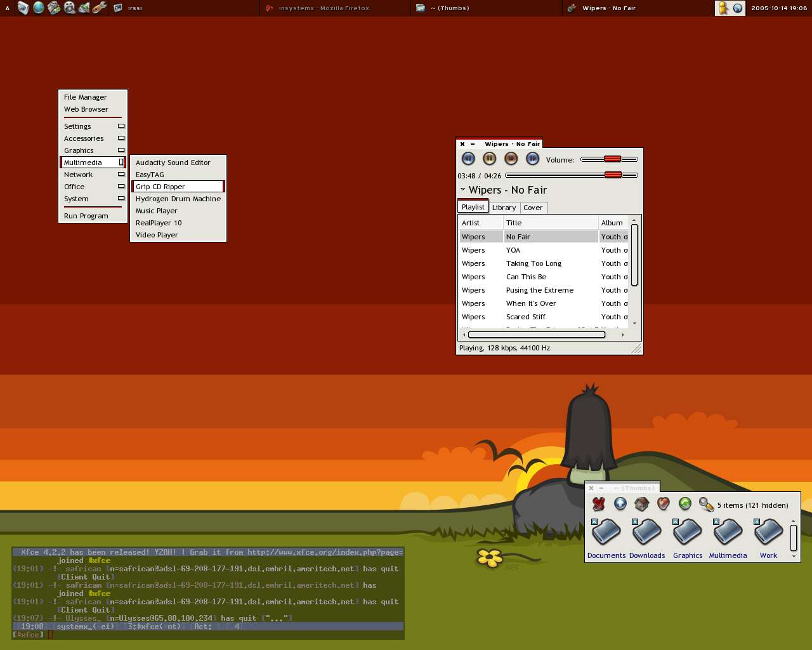Image resolution: width=812 pixels, height=650 pixels.
Task: Select File Manager from the desktop menu
Action: click(93, 97)
